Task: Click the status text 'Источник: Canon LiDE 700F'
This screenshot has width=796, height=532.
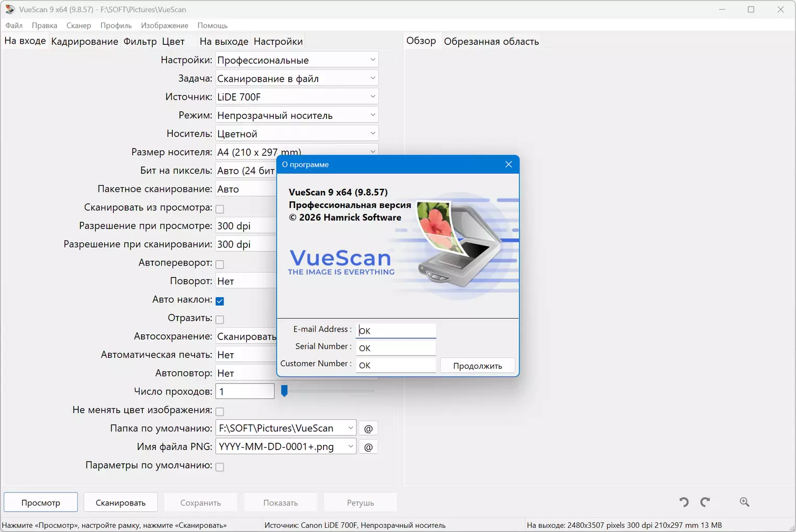Action: tap(311, 525)
